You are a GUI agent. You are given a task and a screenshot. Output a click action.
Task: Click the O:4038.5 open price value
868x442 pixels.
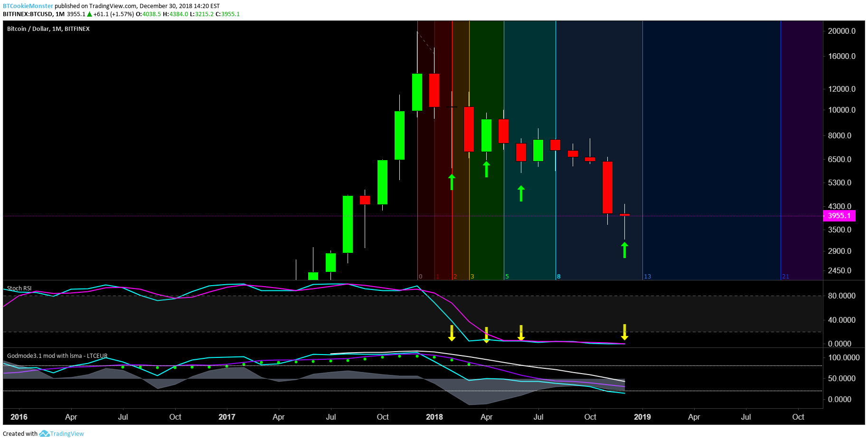[x=148, y=14]
